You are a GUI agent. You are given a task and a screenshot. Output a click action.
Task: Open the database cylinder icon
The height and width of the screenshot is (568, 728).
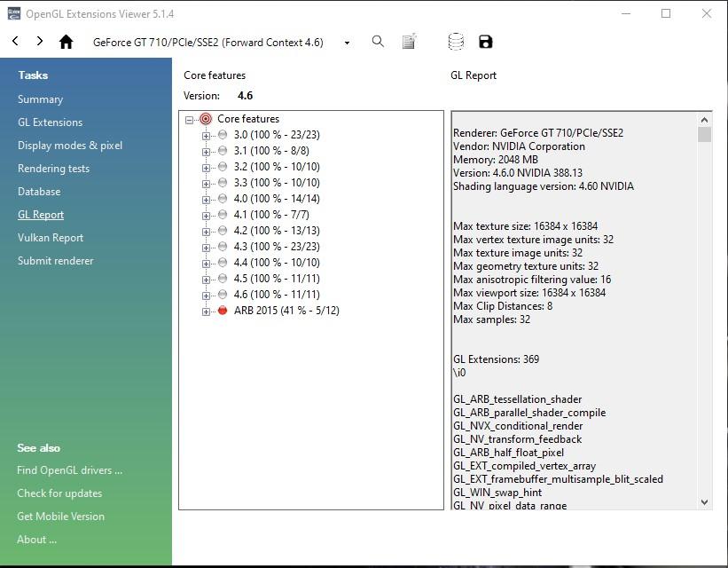pyautogui.click(x=456, y=42)
